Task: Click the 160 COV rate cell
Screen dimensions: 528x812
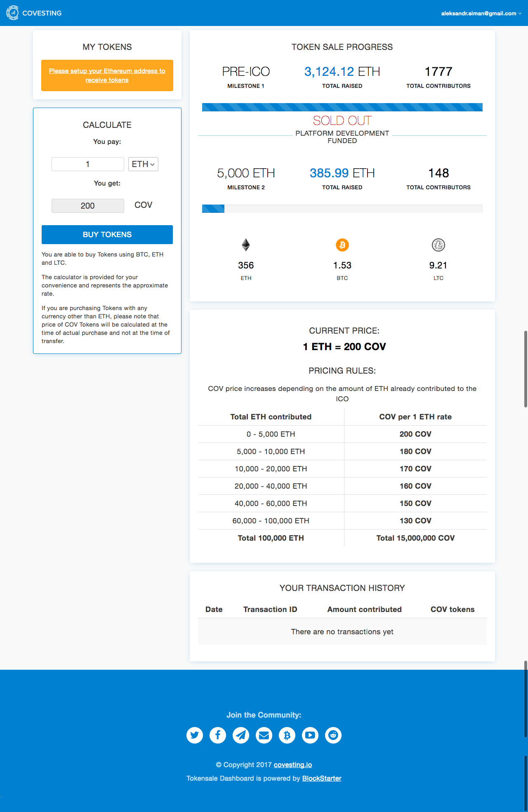Action: (x=415, y=486)
